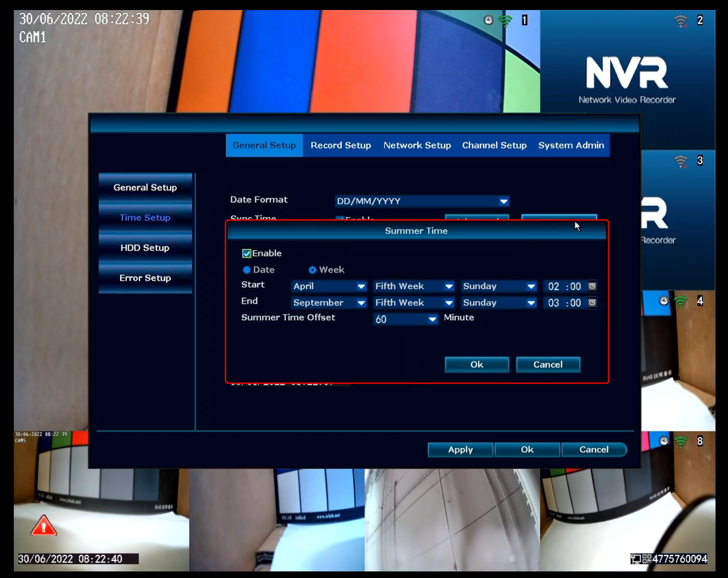Click channel 2 Wi-Fi disconnected icon
This screenshot has height=578, width=728.
680,21
